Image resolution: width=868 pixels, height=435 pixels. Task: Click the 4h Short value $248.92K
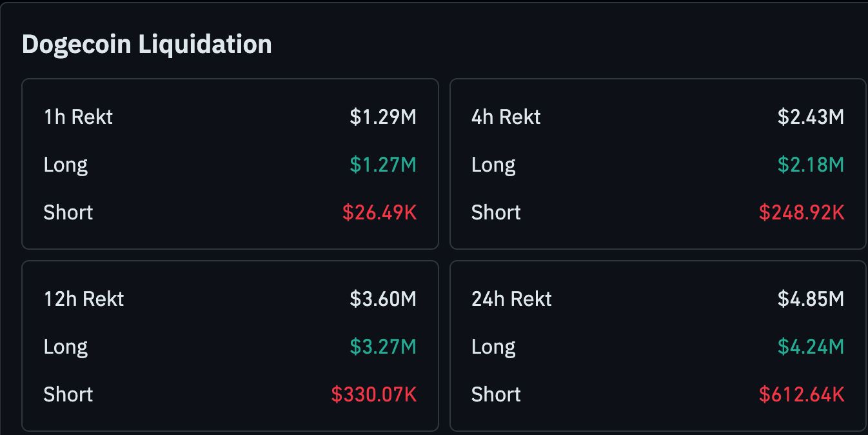802,212
